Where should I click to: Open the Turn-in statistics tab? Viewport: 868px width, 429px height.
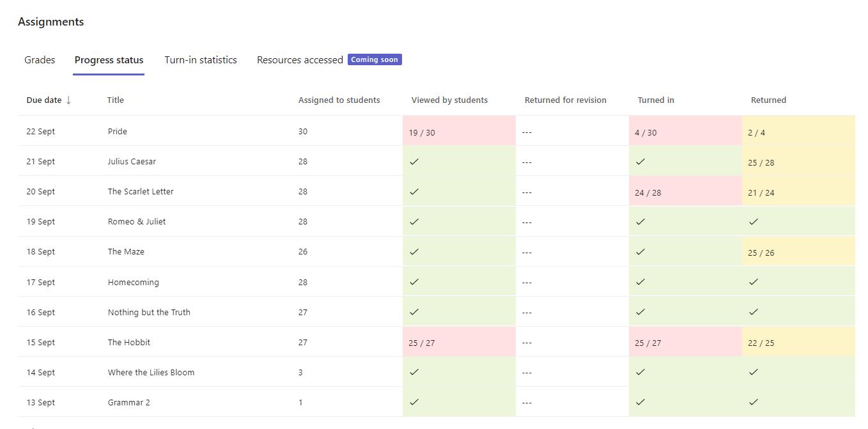[x=201, y=60]
